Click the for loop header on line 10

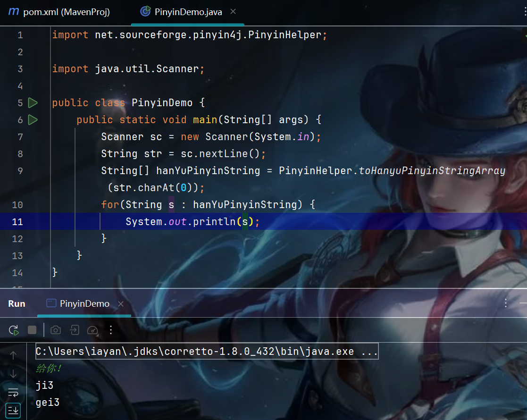(209, 205)
